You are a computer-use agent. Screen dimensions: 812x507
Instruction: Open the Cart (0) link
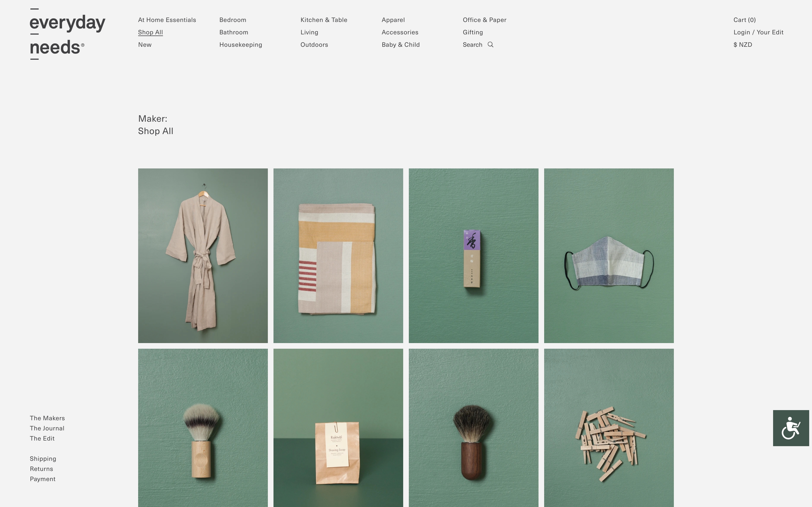[744, 20]
